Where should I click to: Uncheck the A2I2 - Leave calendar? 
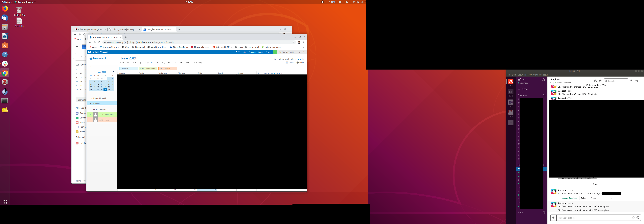pos(91,120)
